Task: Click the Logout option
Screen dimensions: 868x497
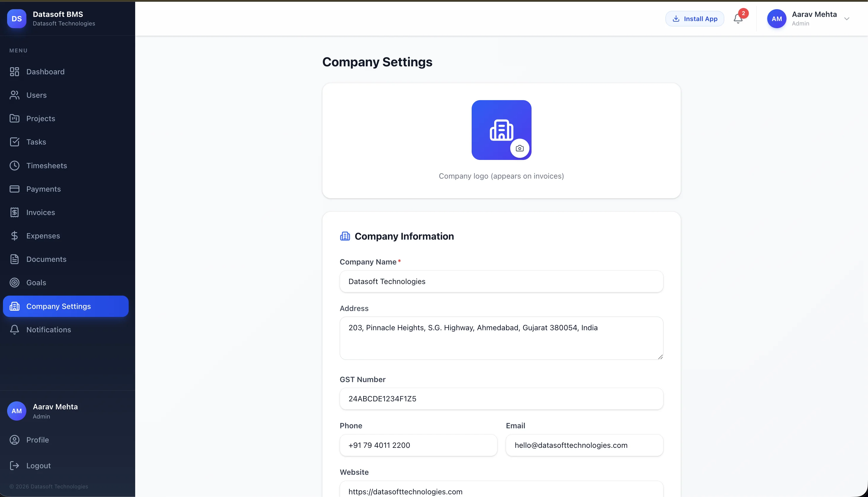Action: [38, 465]
